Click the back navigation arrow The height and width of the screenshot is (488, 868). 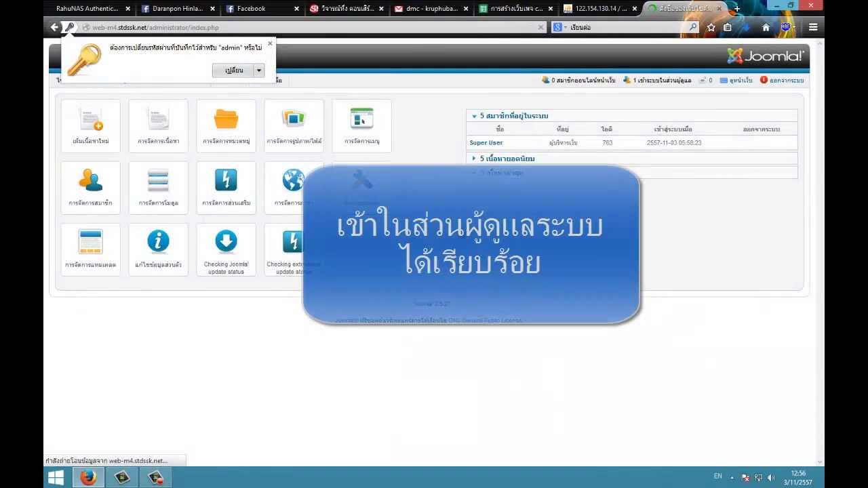point(54,27)
